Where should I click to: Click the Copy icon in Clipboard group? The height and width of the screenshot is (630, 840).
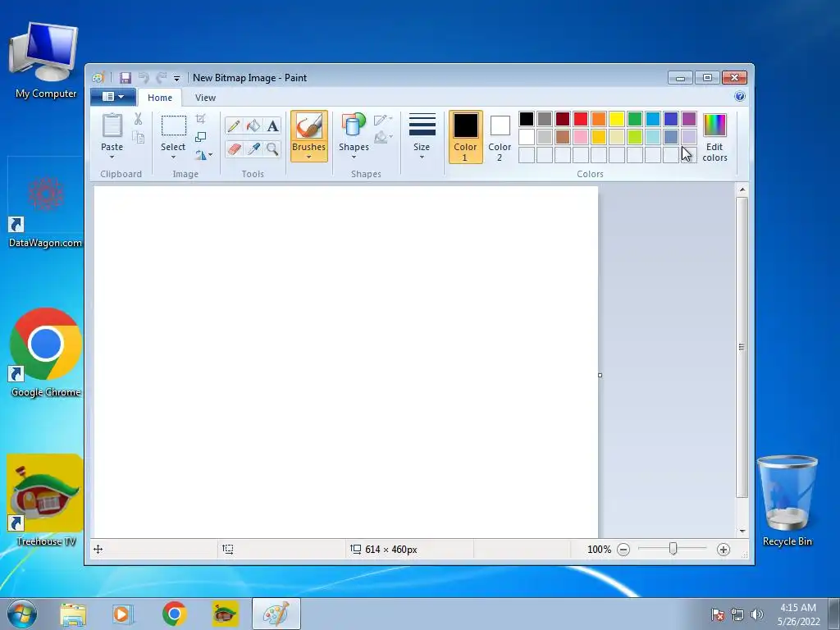point(138,138)
